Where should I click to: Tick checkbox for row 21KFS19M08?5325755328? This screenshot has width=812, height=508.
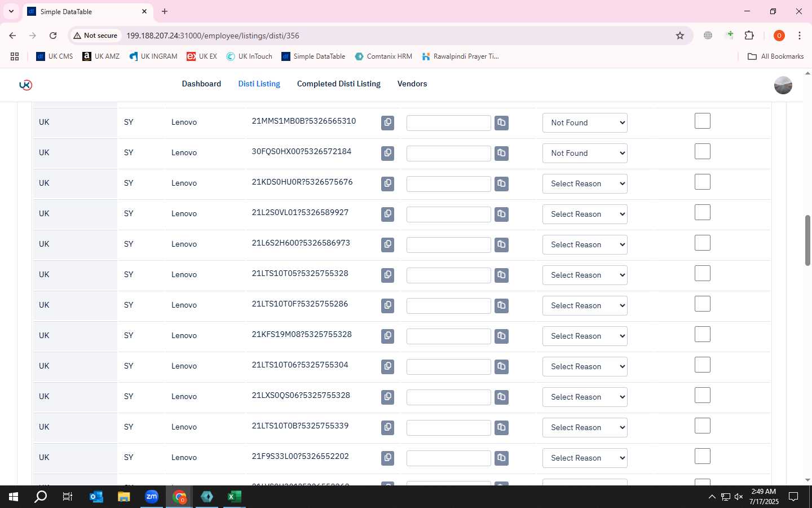702,334
